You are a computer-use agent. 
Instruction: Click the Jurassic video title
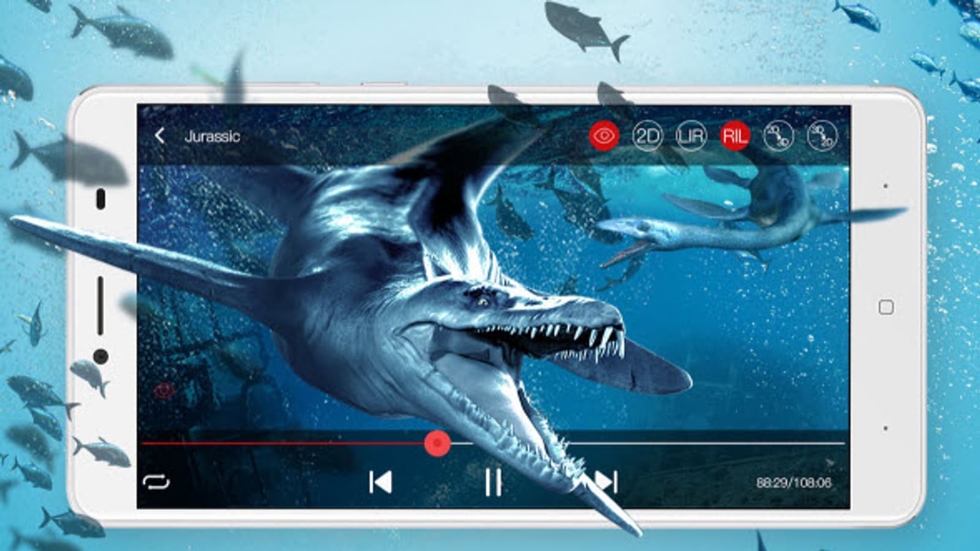pos(212,136)
